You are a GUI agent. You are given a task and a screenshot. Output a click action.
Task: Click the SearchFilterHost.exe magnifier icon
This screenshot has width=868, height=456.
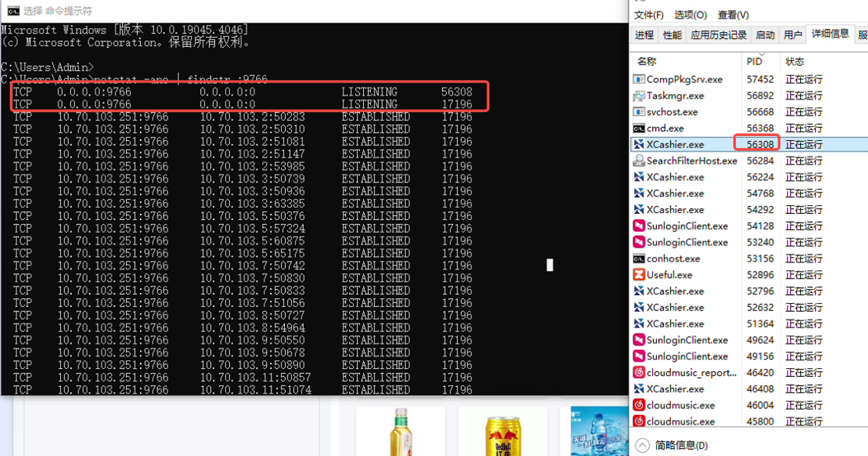pos(639,161)
